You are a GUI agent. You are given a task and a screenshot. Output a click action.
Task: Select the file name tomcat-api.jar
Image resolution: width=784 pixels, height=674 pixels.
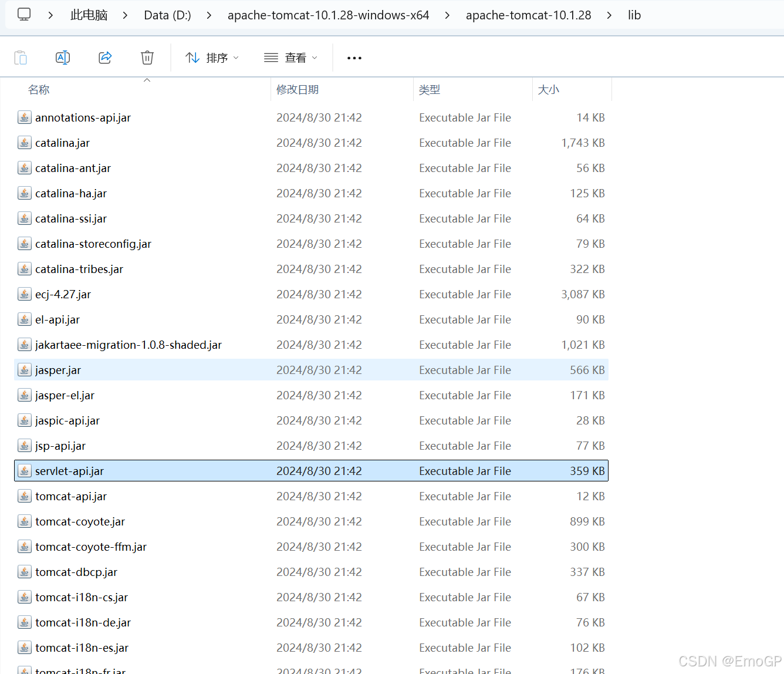coord(71,496)
